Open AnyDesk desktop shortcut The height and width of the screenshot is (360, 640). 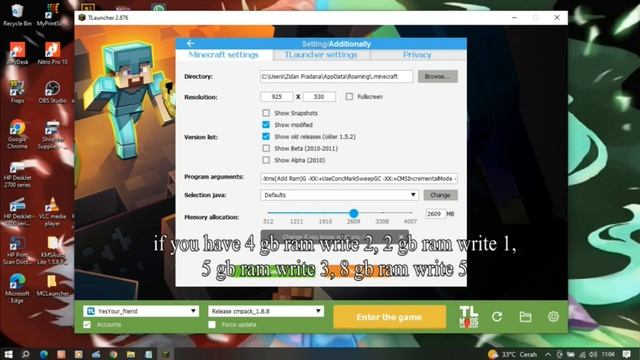17,53
